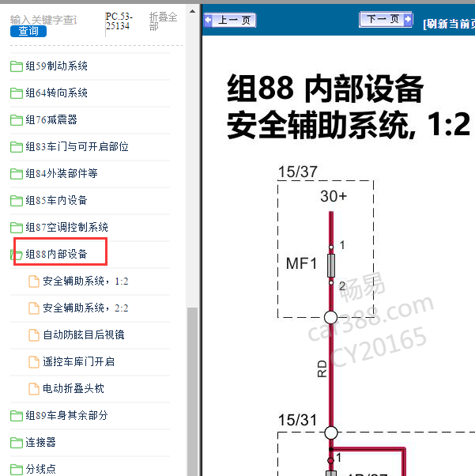Viewport: 475px width, 476px height.
Task: Expand folder icon of 连接器
Action: [x=17, y=442]
